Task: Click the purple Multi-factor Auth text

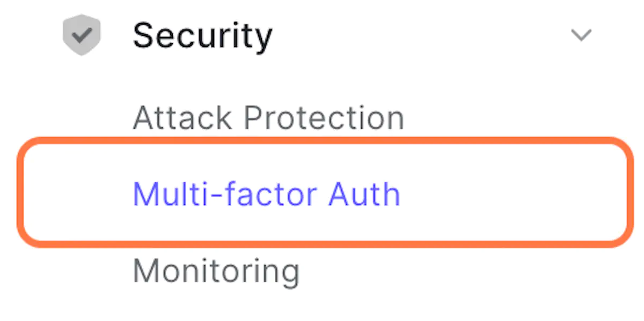Action: point(267,194)
